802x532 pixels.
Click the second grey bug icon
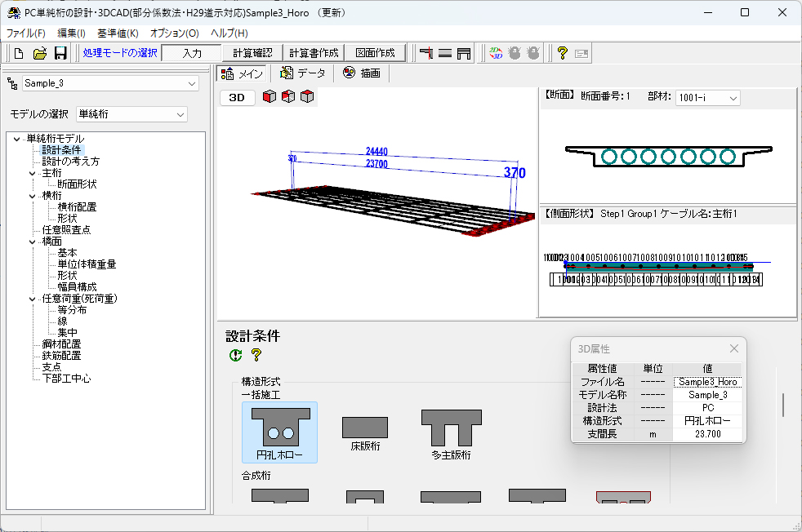[533, 53]
